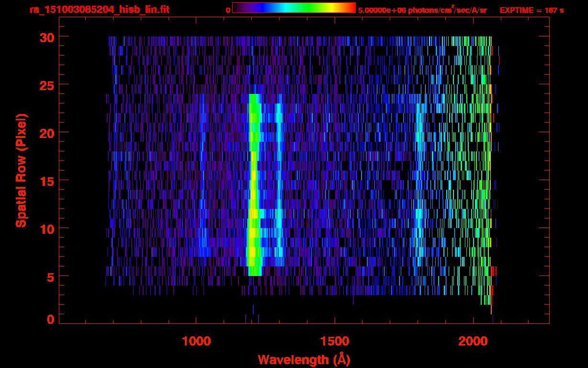
Task: Click the rainbow color scale bar
Action: 294,8
